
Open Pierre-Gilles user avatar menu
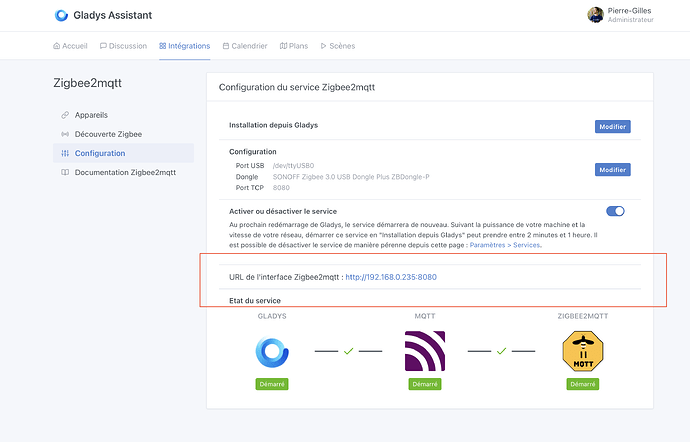[x=595, y=15]
